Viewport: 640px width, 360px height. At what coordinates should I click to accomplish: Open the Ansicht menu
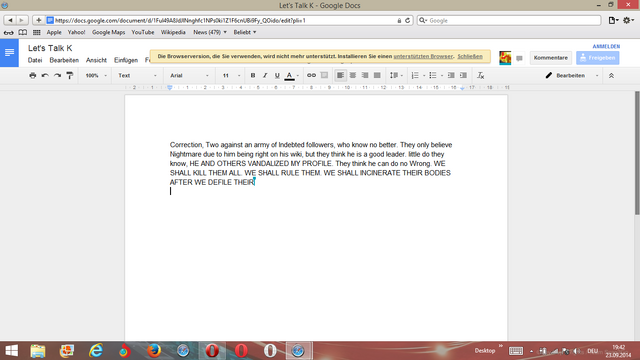pos(96,60)
